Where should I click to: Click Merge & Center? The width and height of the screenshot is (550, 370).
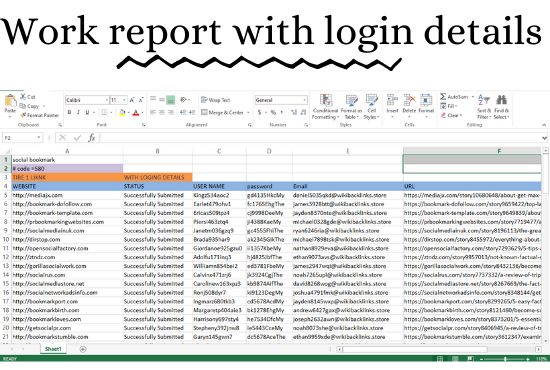(x=222, y=112)
